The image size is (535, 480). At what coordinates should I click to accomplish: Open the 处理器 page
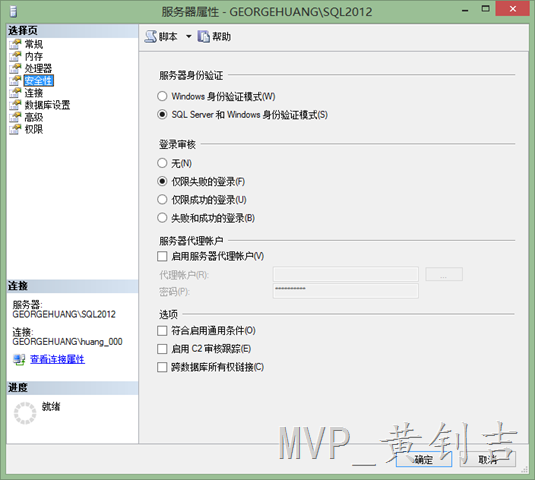(x=38, y=68)
